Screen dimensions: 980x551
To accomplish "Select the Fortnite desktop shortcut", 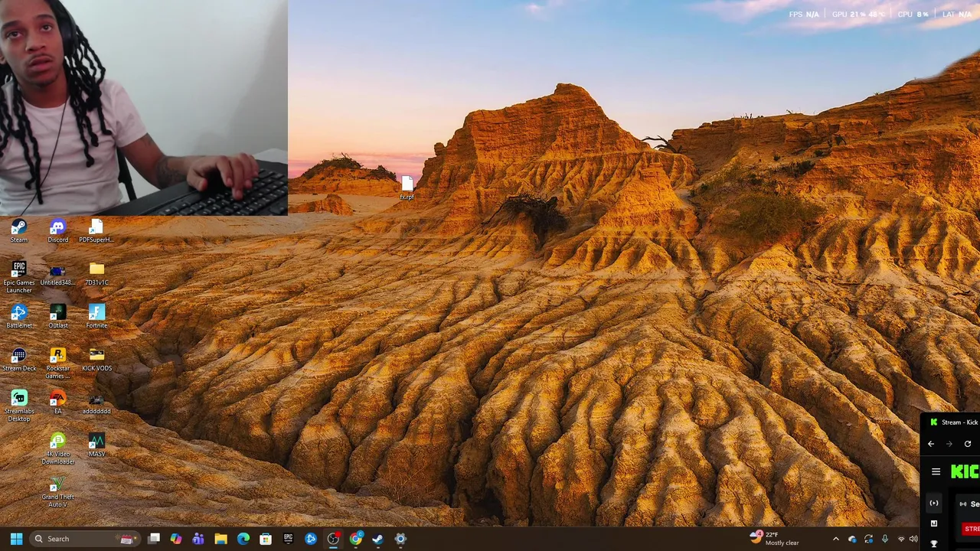I will click(96, 316).
